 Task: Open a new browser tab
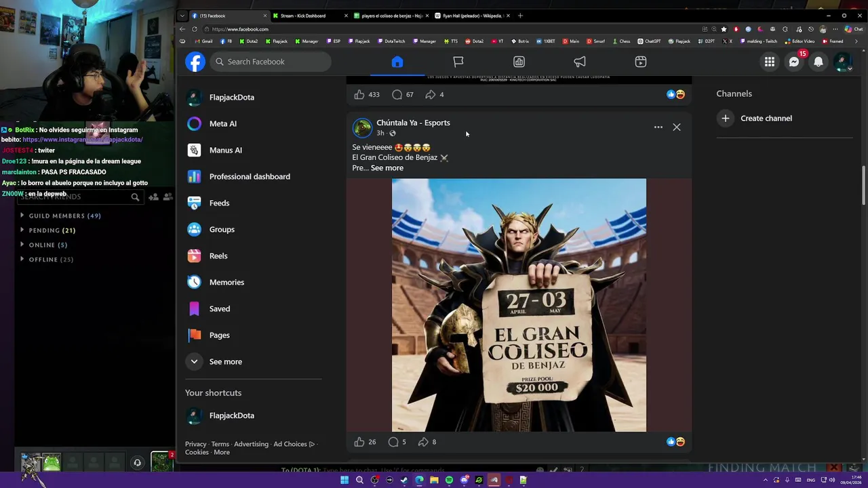520,16
